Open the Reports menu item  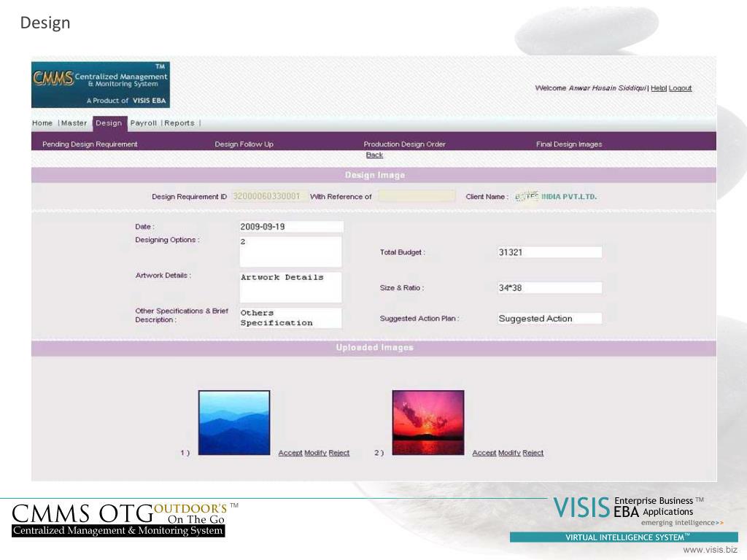tap(179, 122)
